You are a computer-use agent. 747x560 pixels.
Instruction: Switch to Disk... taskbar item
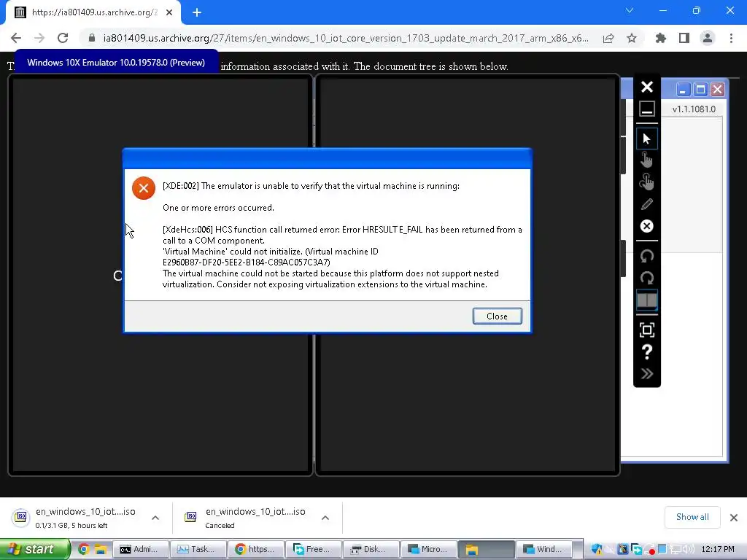point(371,550)
